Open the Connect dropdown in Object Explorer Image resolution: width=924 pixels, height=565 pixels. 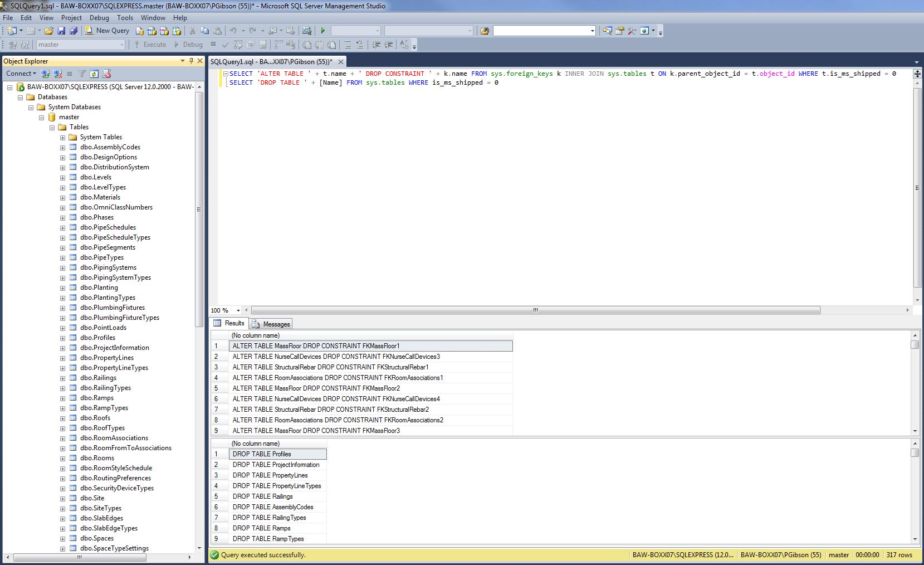[21, 74]
